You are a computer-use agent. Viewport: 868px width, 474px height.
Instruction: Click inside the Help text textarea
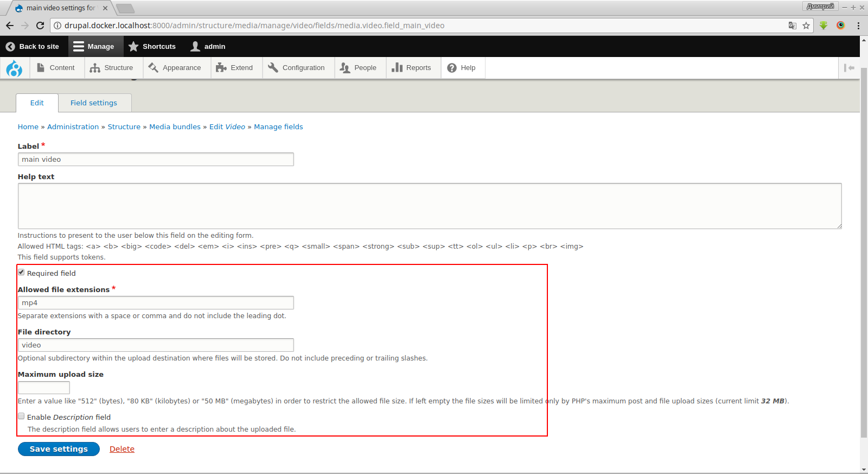pyautogui.click(x=430, y=206)
